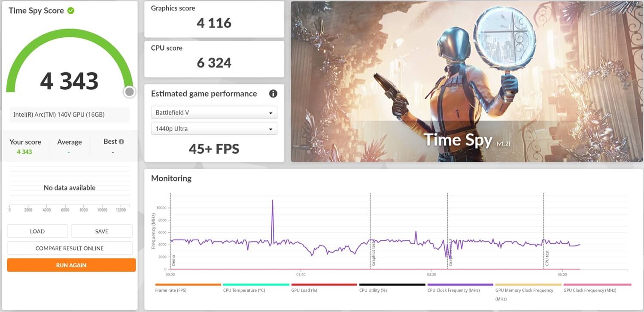The image size is (644, 312).
Task: Click the Frequency (MHz) axis label
Action: 153,231
